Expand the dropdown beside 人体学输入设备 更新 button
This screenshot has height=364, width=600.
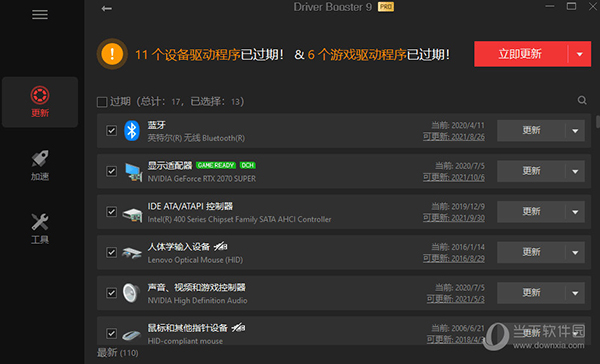575,253
